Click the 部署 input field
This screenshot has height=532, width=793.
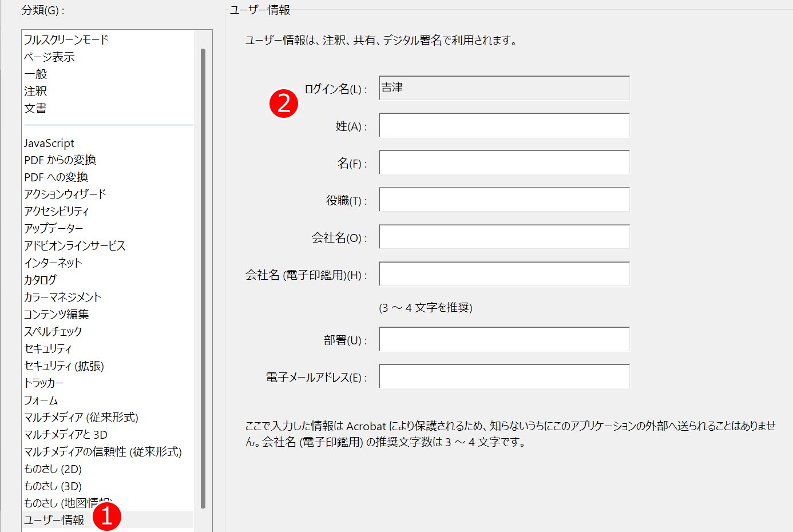(503, 340)
